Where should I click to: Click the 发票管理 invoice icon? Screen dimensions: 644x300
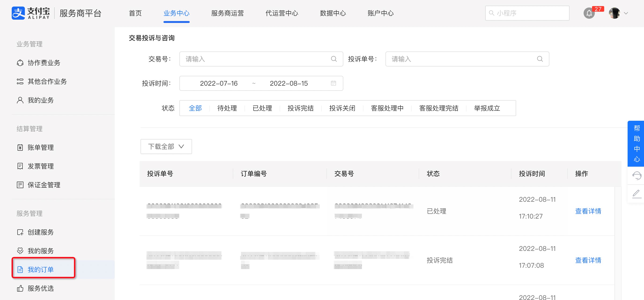click(x=20, y=166)
